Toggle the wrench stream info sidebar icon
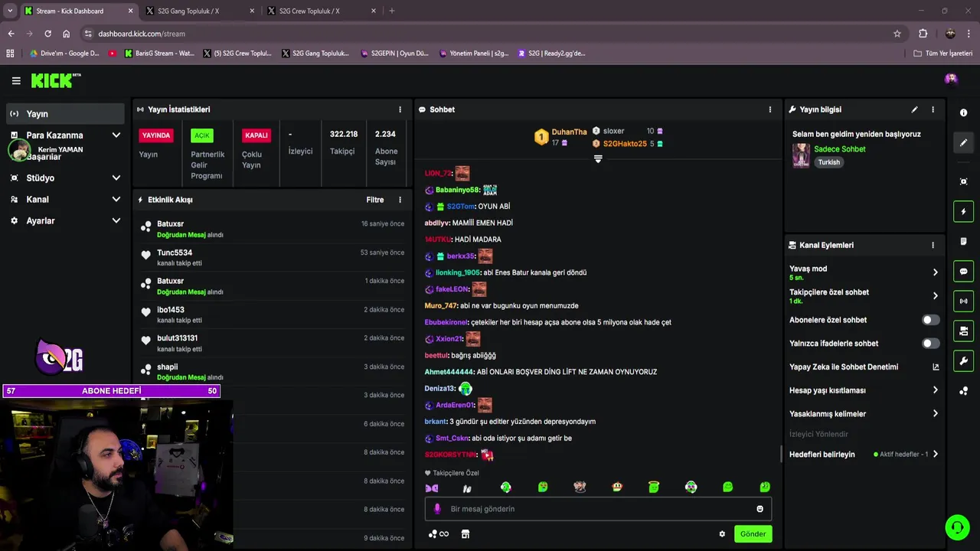The height and width of the screenshot is (551, 980). [963, 361]
